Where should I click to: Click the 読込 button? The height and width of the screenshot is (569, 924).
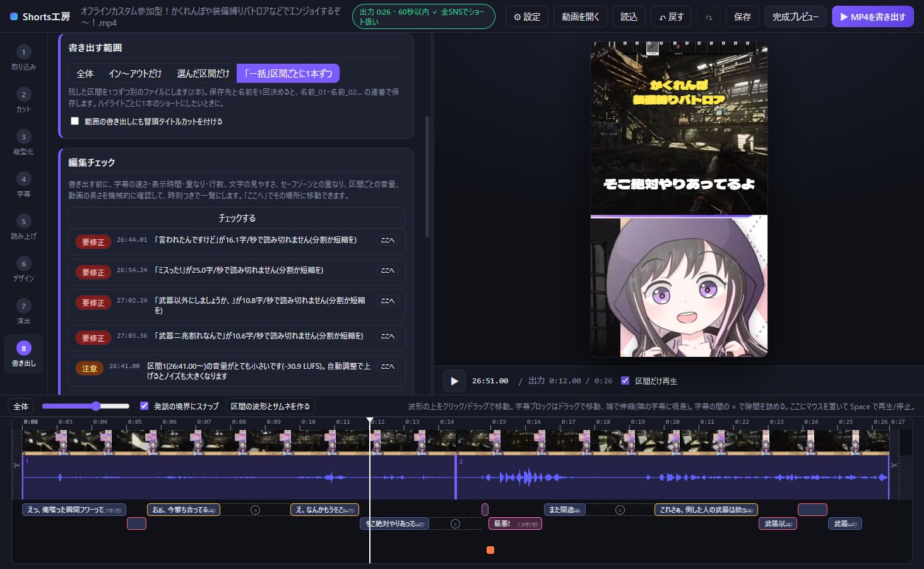[x=629, y=17]
